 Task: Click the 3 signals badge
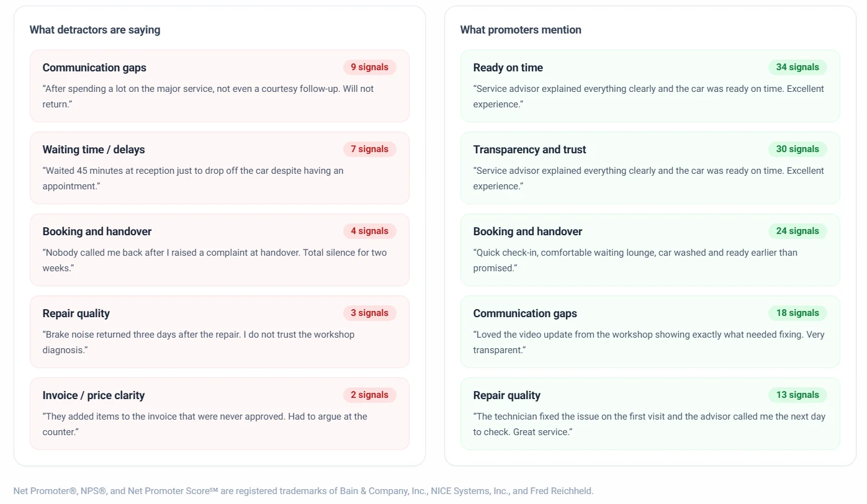(x=369, y=313)
